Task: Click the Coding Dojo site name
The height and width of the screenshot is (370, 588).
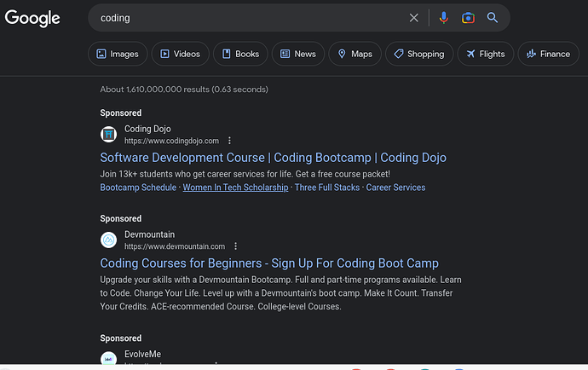Action: point(147,129)
